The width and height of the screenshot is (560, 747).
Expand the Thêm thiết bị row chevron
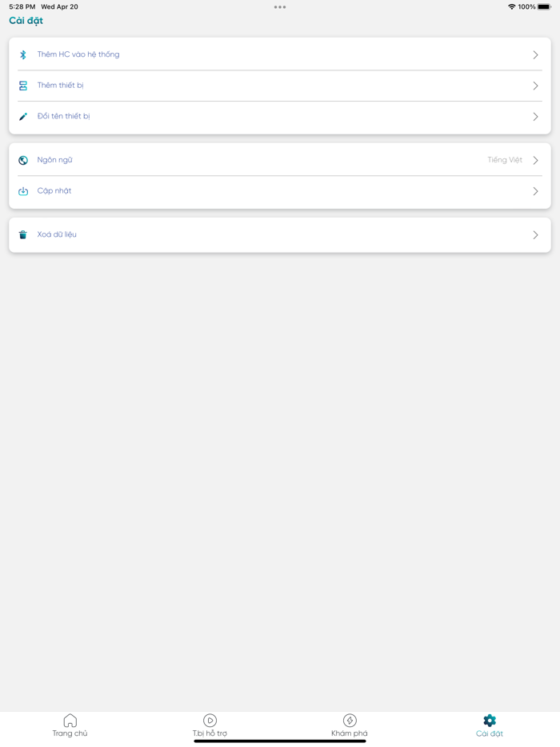535,86
